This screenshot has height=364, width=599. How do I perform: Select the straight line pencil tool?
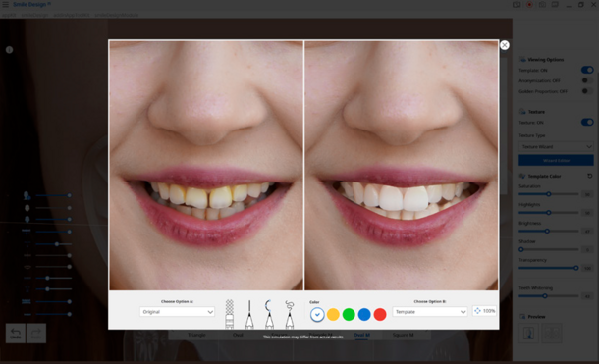point(249,314)
